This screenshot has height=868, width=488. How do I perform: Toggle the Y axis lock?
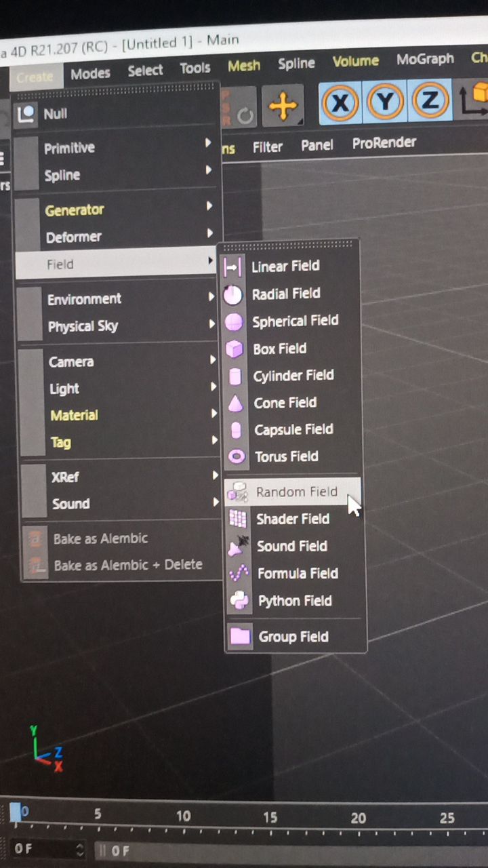tap(385, 102)
